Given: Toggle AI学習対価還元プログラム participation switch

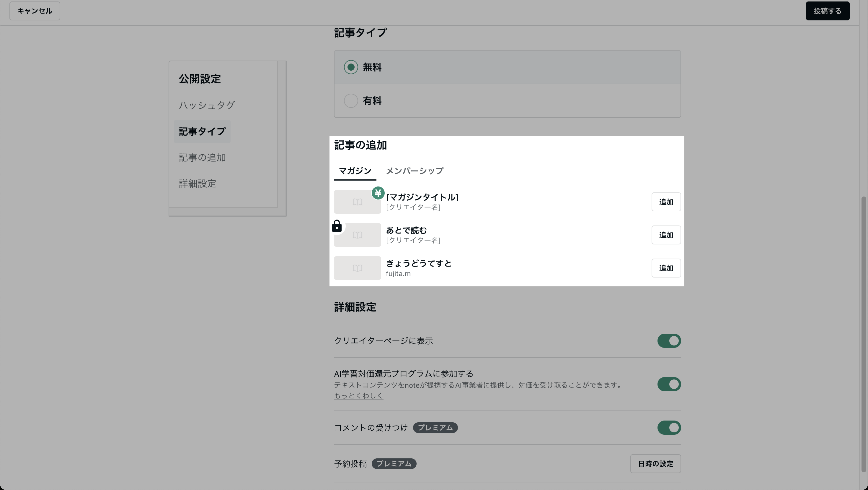Looking at the screenshot, I should coord(669,384).
